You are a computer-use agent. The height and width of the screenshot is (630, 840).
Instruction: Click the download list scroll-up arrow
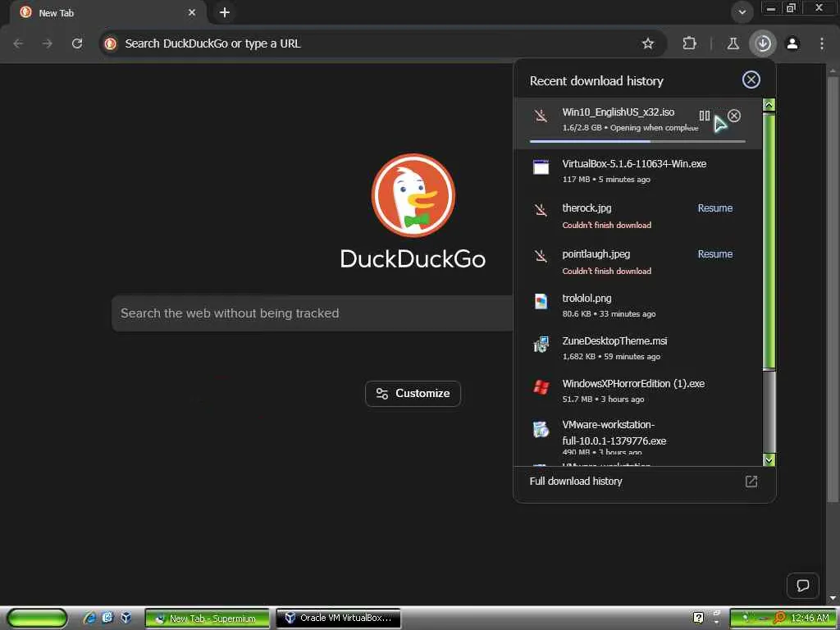[769, 104]
